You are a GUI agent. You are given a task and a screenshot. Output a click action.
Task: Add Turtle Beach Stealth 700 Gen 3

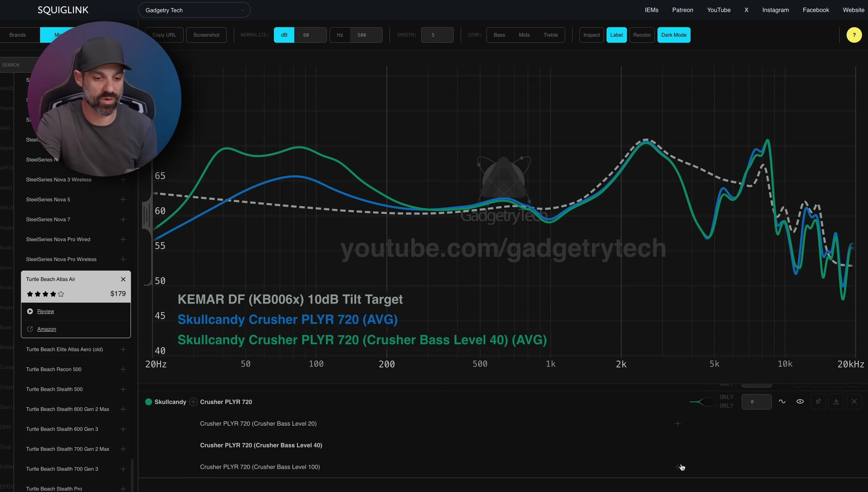[x=123, y=469]
